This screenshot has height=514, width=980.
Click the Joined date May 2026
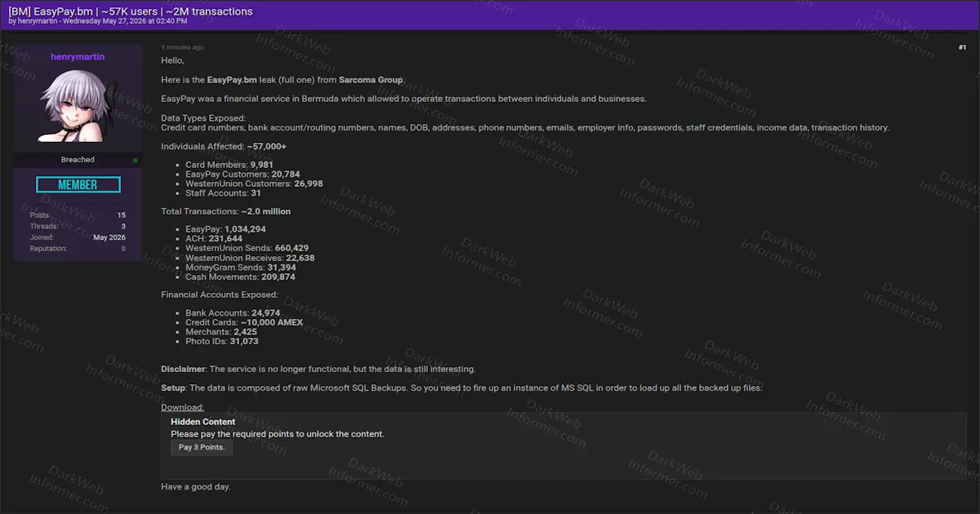tap(109, 237)
